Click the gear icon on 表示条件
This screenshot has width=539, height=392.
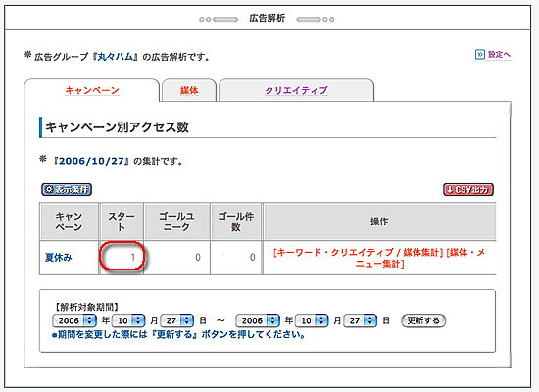pos(49,189)
